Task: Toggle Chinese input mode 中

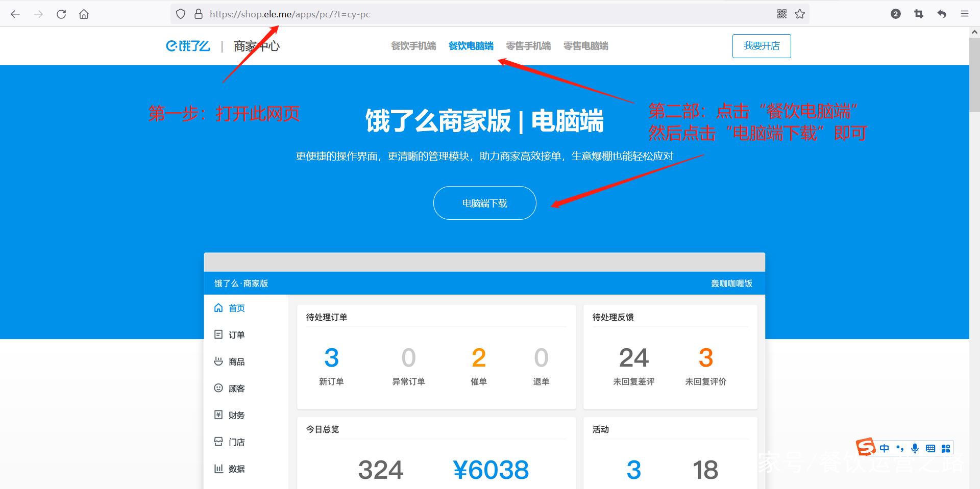Action: tap(885, 448)
